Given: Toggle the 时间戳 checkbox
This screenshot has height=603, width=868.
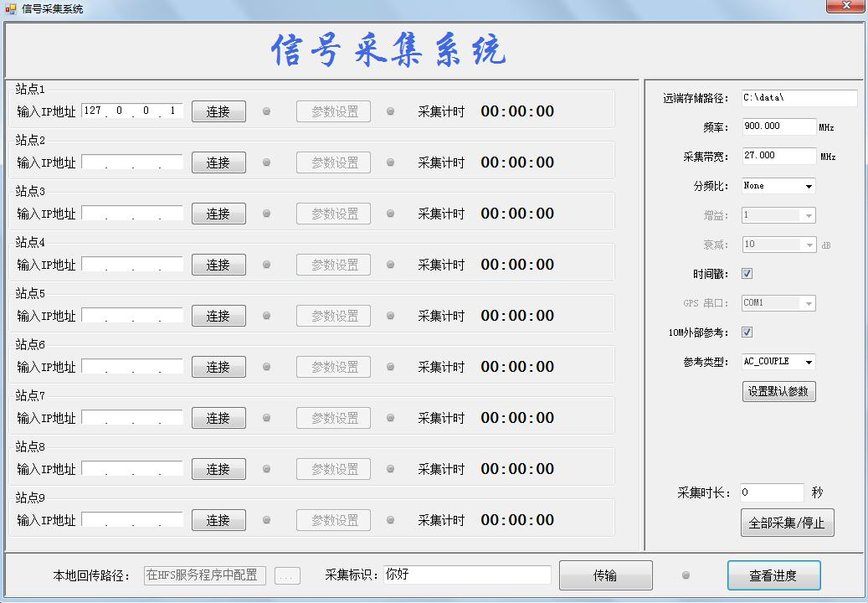Looking at the screenshot, I should 747,274.
